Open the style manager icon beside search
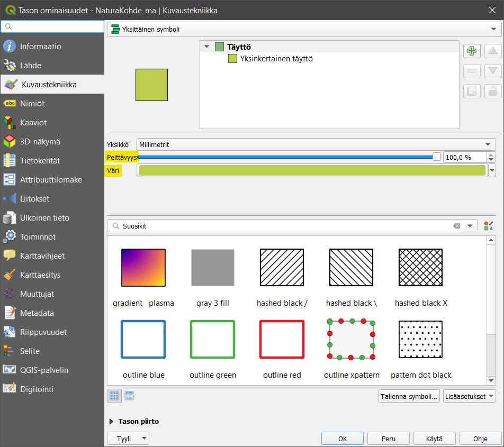The image size is (504, 447). coord(488,226)
